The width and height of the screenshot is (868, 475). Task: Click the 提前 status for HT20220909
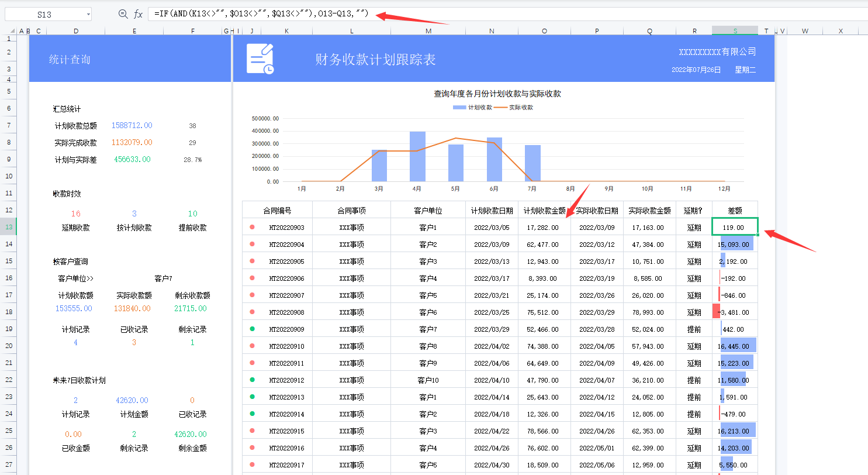pyautogui.click(x=694, y=329)
